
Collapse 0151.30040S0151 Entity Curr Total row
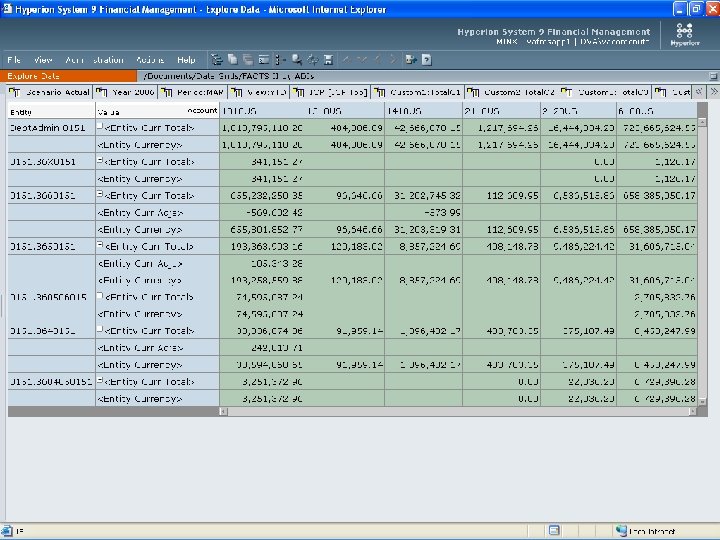point(100,380)
